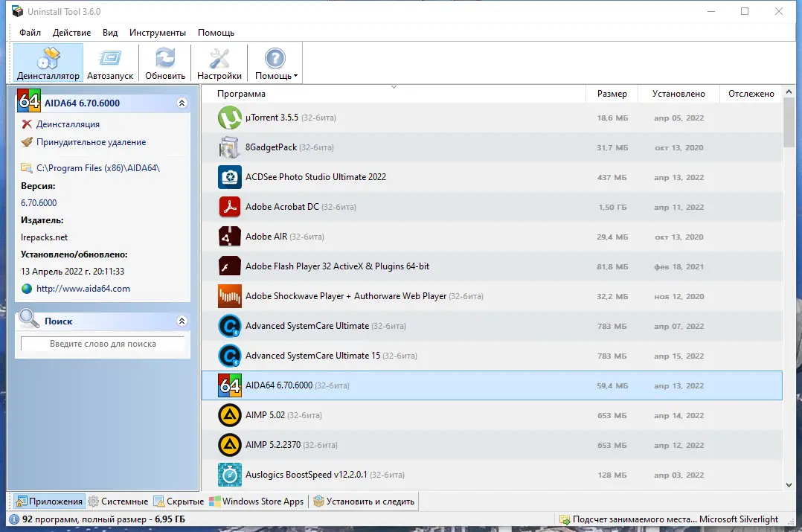Sort list by Программа column header
This screenshot has height=532, width=802.
click(241, 94)
